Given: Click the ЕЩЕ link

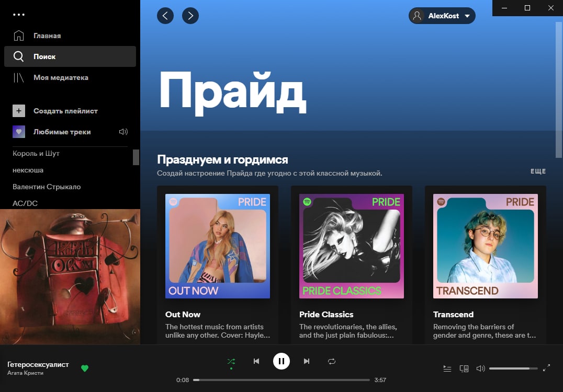Looking at the screenshot, I should point(538,171).
